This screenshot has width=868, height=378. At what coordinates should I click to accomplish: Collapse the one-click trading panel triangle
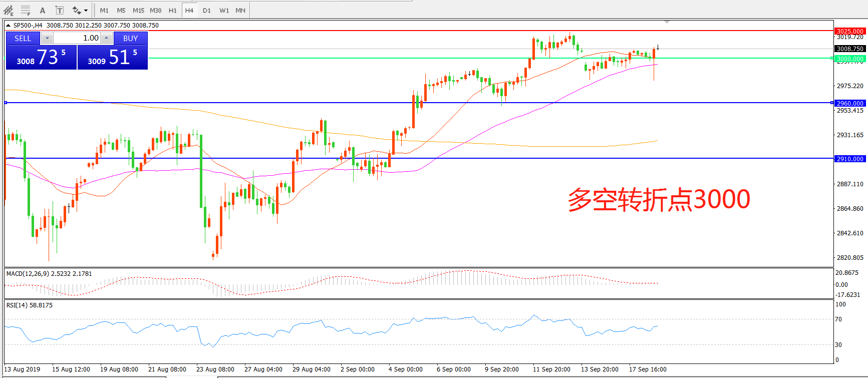(x=9, y=25)
